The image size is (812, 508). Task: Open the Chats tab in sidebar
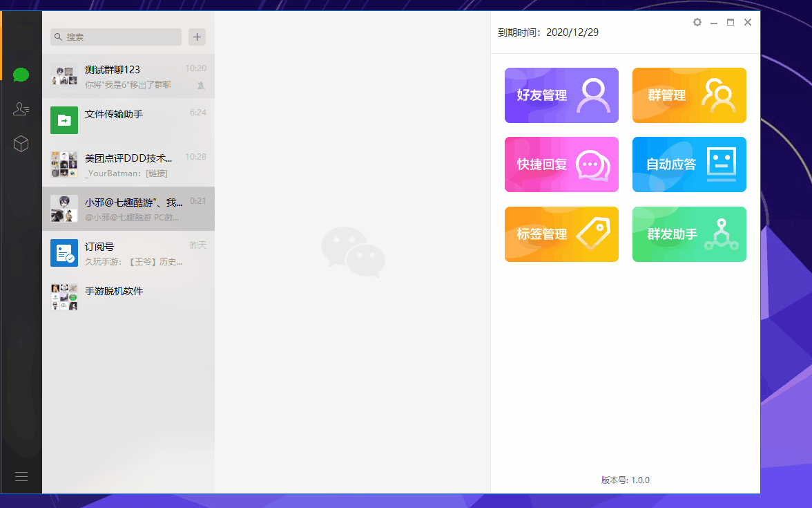(x=21, y=75)
